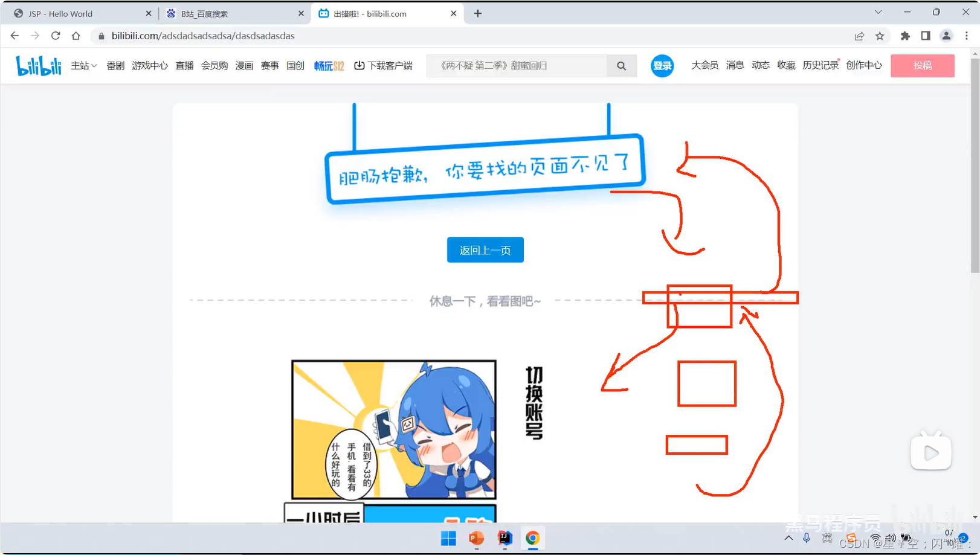The width and height of the screenshot is (980, 555).
Task: Open 番剧 in the navigation
Action: click(115, 65)
